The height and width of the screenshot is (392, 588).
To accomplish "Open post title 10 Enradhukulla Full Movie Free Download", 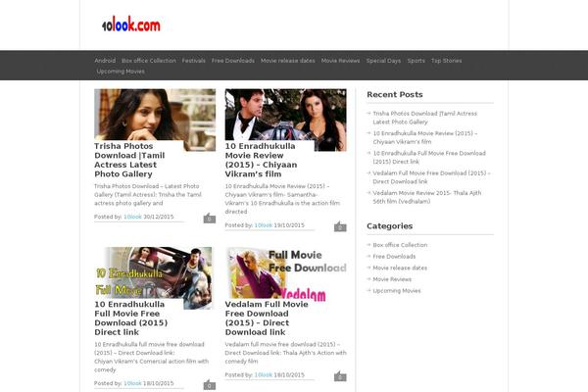I will [x=131, y=318].
